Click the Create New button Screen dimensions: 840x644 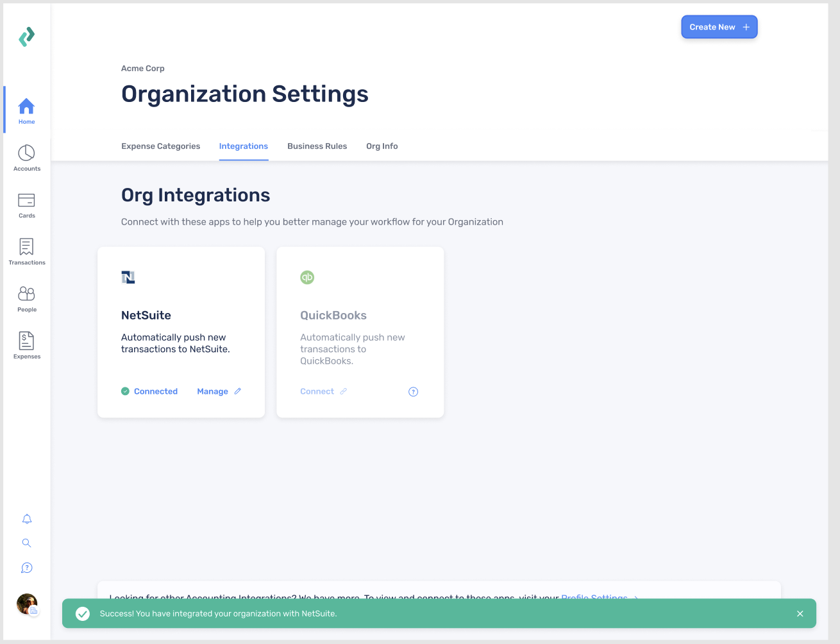[x=719, y=27]
